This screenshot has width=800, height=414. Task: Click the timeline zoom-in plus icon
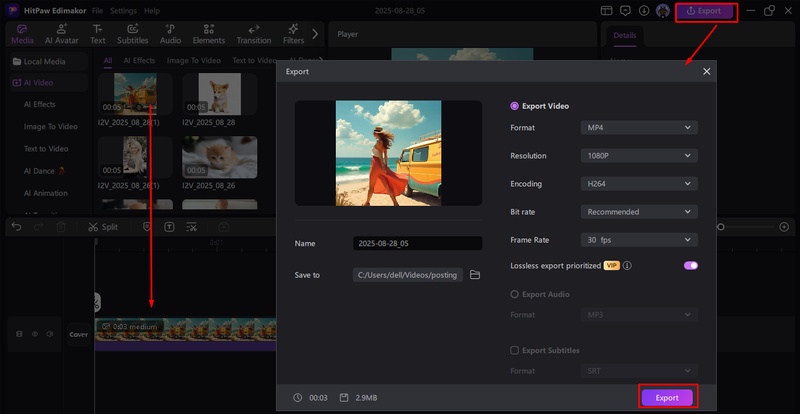(784, 227)
